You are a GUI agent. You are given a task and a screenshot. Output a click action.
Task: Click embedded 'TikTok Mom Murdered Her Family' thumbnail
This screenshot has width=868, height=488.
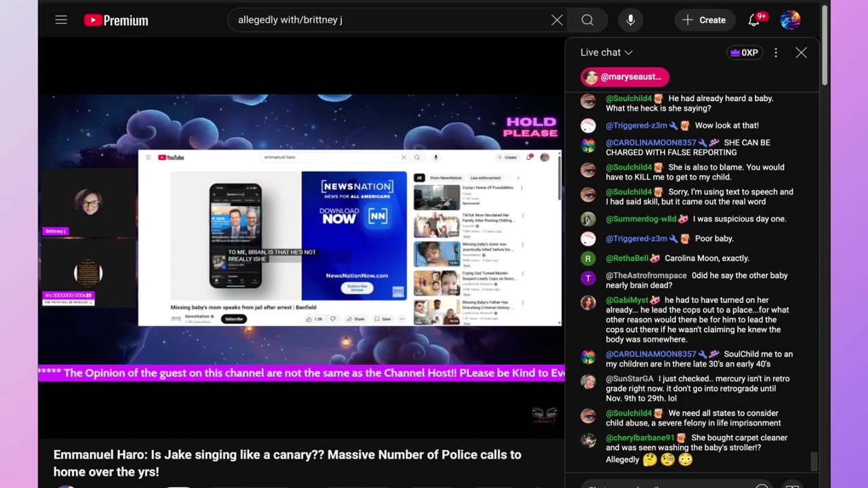click(437, 225)
